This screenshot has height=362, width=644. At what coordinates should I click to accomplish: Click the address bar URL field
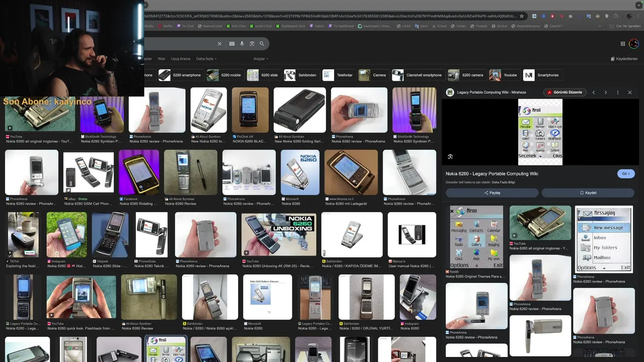[330, 16]
